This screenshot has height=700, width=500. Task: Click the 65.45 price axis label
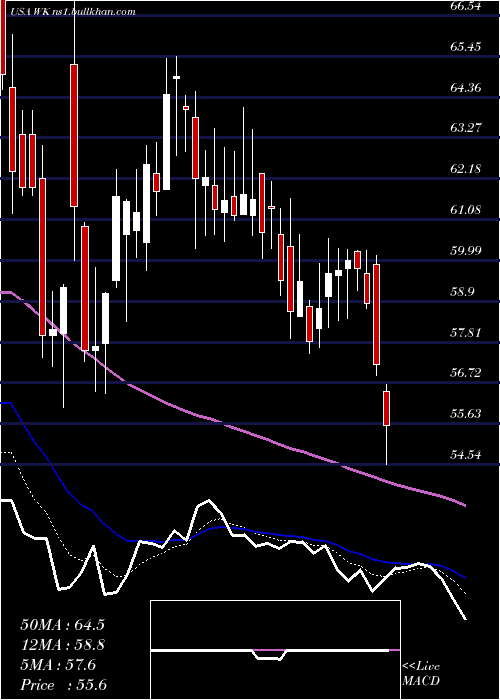[467, 46]
